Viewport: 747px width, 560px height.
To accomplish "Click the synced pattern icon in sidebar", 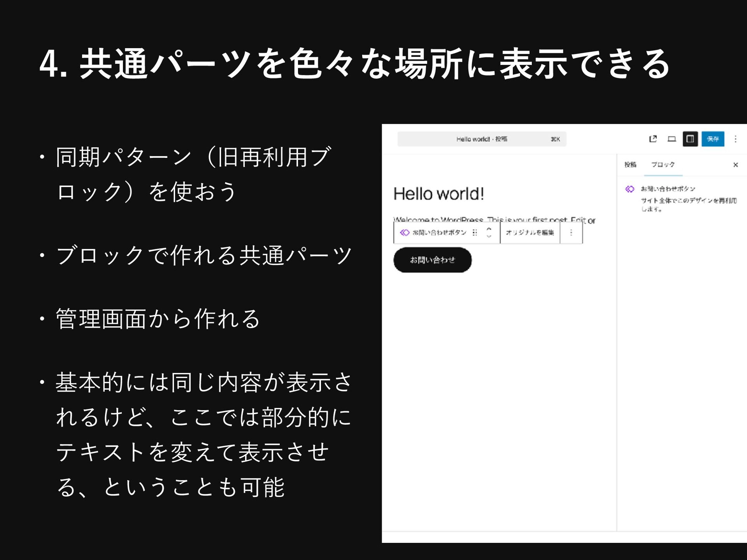I will pyautogui.click(x=630, y=189).
